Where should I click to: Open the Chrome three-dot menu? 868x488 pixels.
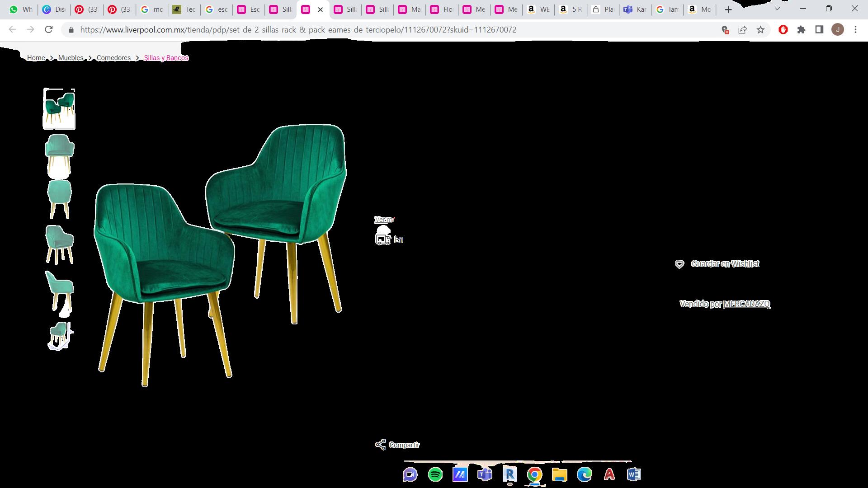coord(855,30)
